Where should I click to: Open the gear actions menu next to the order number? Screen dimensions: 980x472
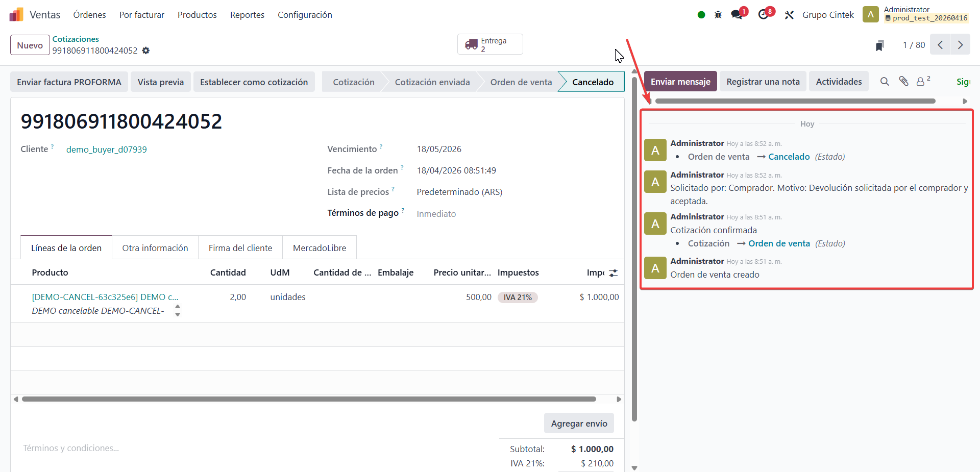pos(146,51)
